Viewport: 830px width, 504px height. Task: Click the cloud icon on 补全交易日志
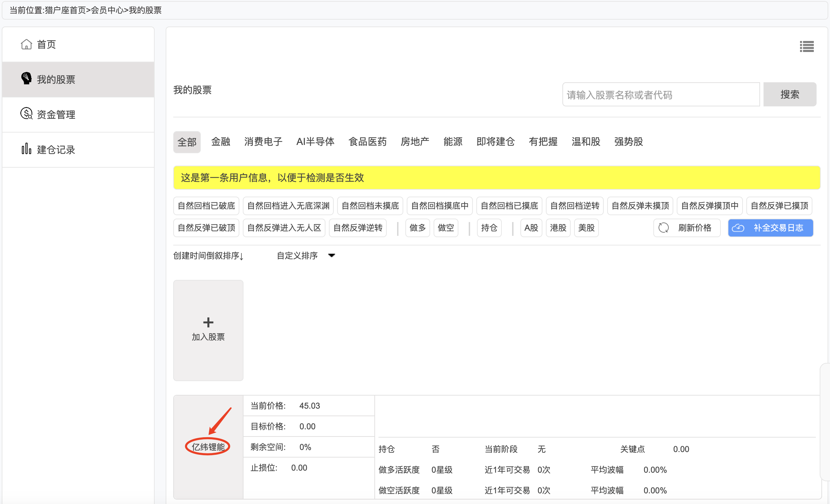point(738,228)
